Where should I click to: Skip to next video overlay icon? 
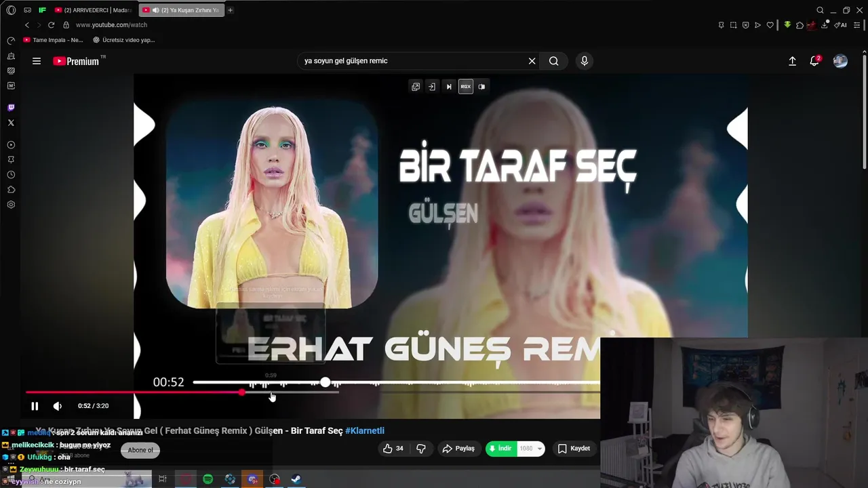tap(448, 87)
